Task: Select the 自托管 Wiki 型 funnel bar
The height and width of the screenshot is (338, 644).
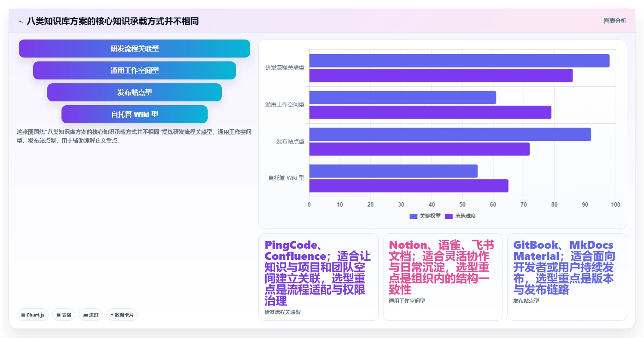Action: click(135, 114)
